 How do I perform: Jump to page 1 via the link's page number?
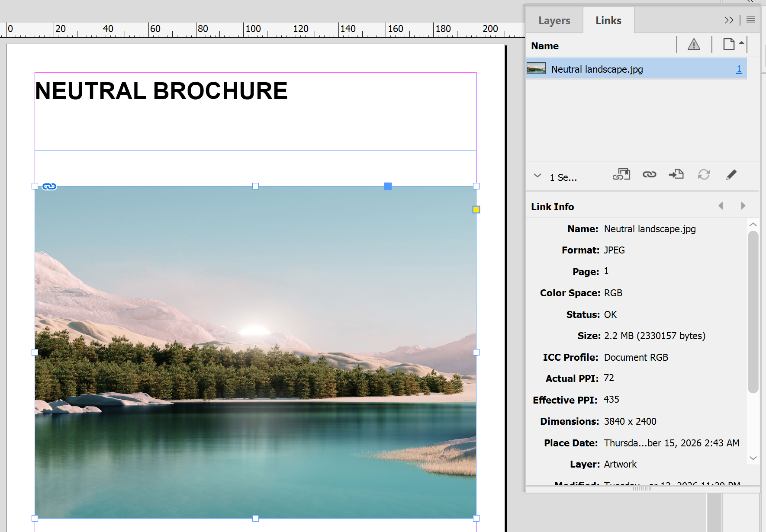[739, 69]
